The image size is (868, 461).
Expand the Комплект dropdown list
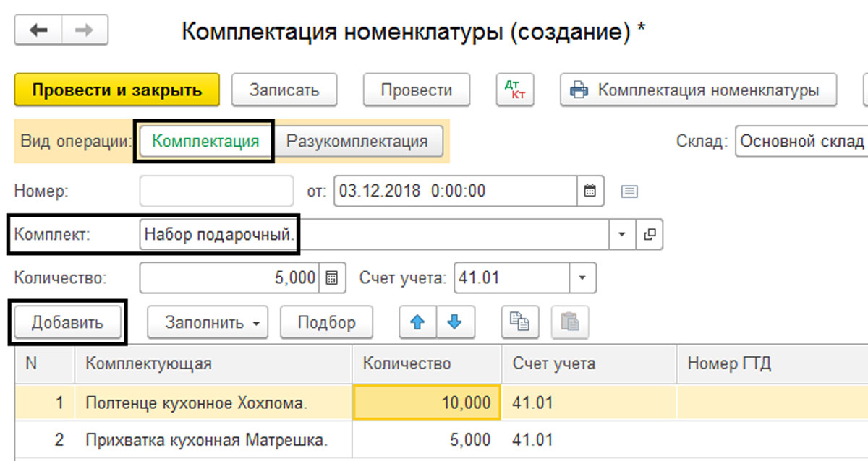tap(622, 235)
